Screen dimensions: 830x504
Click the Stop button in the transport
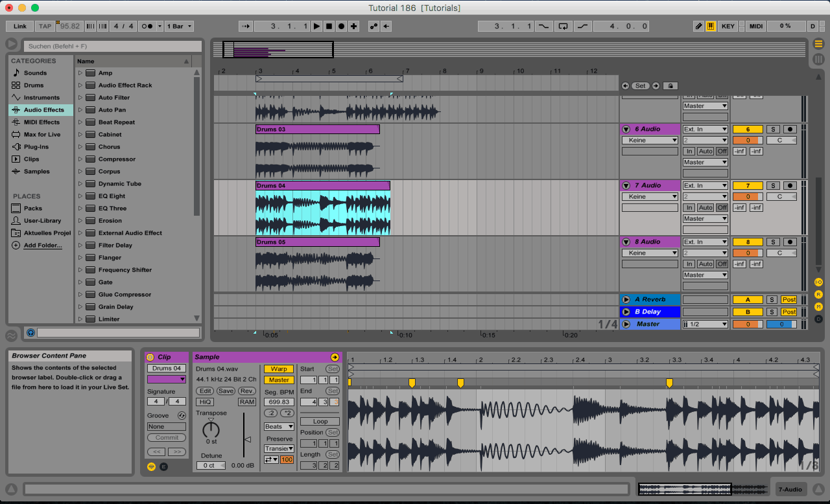(x=329, y=27)
